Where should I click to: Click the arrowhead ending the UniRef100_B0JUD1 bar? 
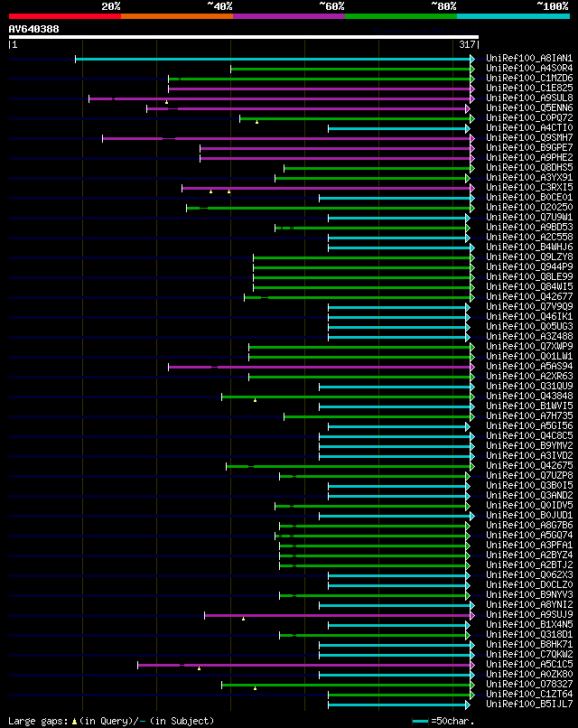pos(472,517)
